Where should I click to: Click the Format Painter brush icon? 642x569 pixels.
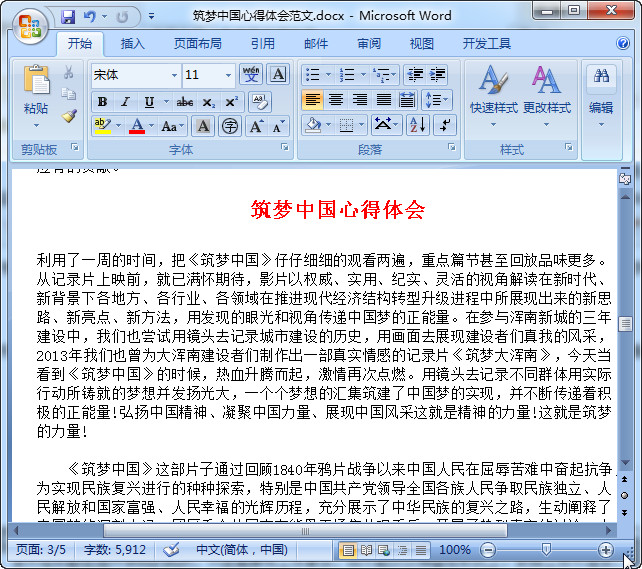click(69, 116)
